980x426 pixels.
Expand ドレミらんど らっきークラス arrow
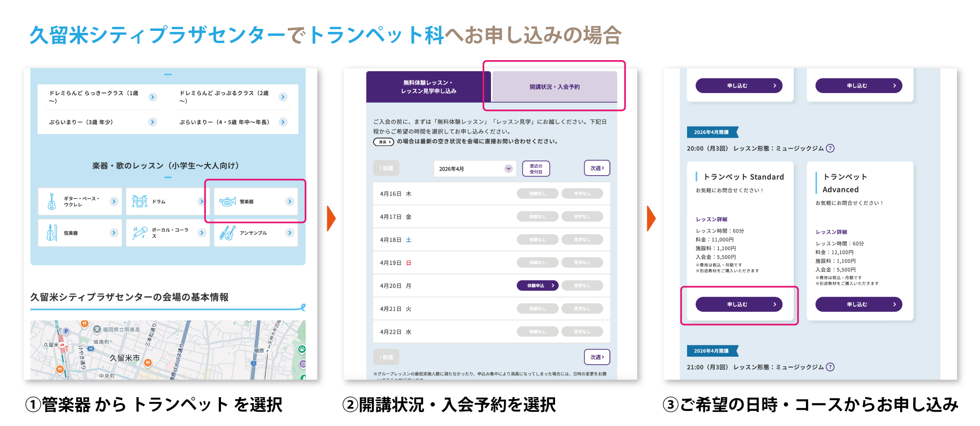click(x=153, y=97)
